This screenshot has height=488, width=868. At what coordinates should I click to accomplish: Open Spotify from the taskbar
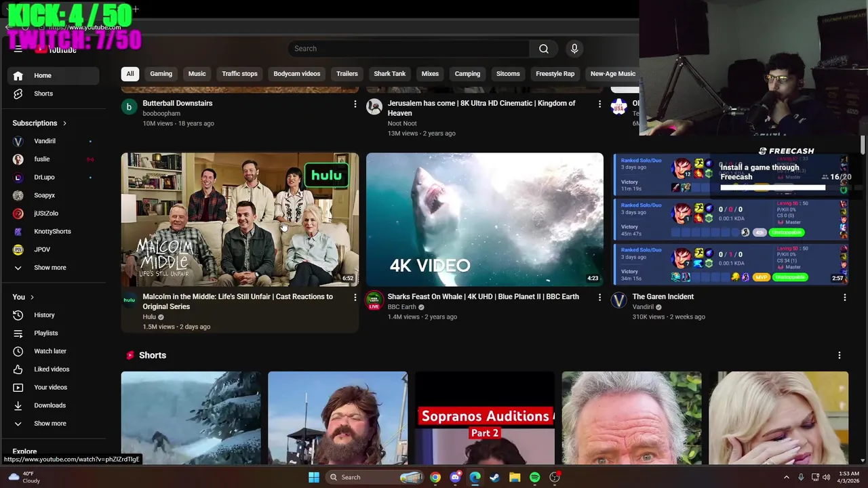click(x=534, y=477)
